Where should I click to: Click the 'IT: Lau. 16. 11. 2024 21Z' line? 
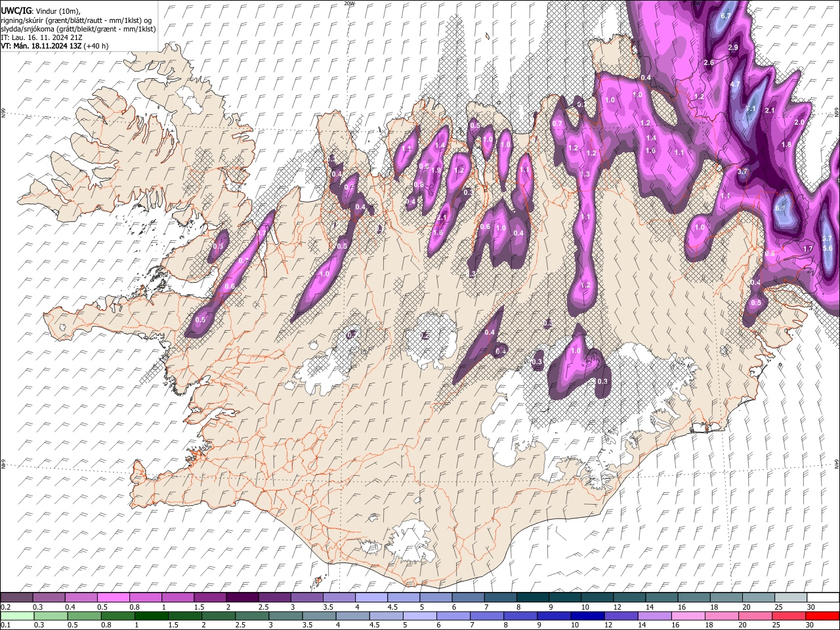(41, 37)
